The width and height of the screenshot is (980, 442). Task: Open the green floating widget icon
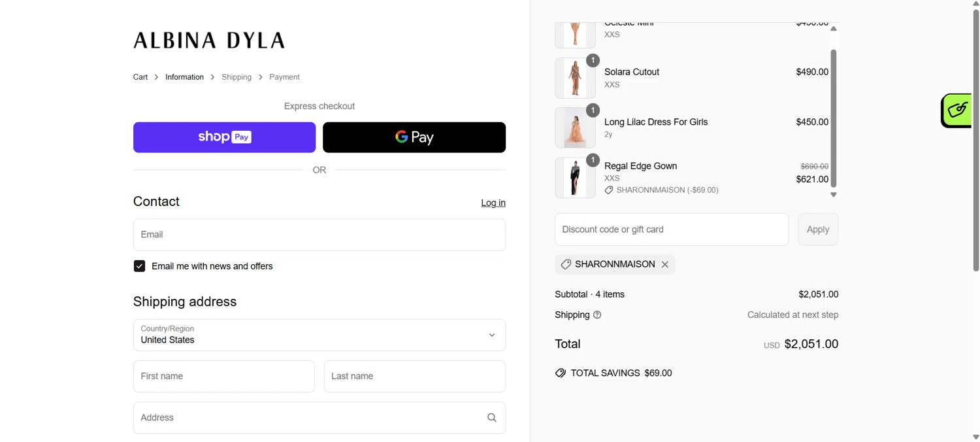[x=957, y=110]
